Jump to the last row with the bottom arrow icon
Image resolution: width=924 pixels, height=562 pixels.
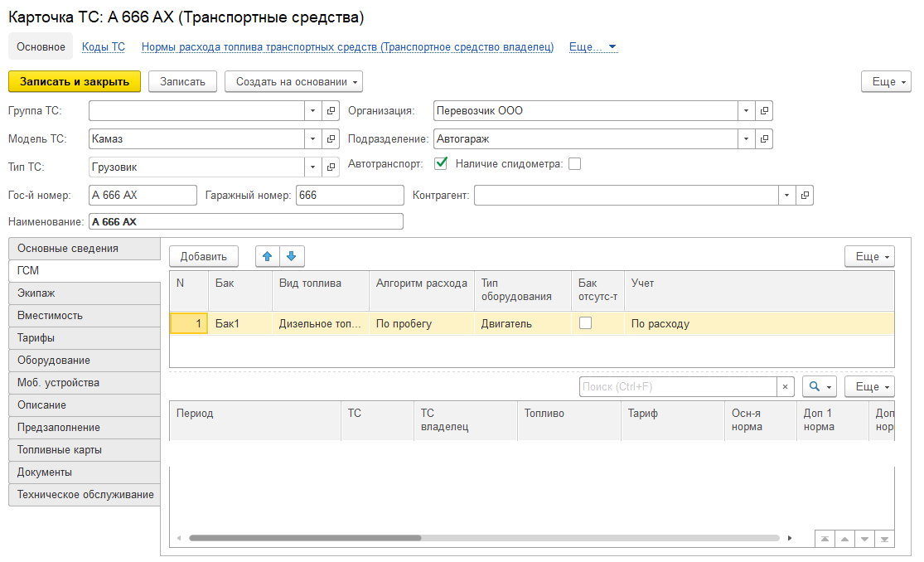pyautogui.click(x=884, y=539)
